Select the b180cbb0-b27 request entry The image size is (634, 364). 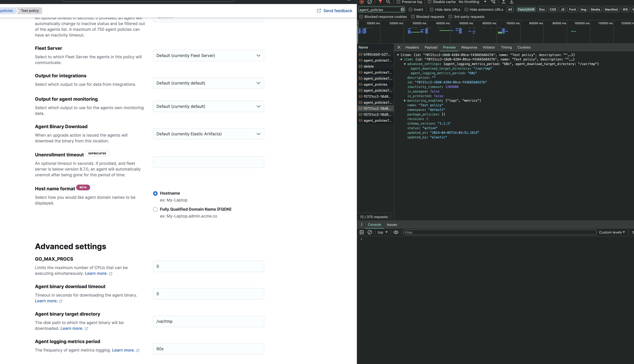375,54
